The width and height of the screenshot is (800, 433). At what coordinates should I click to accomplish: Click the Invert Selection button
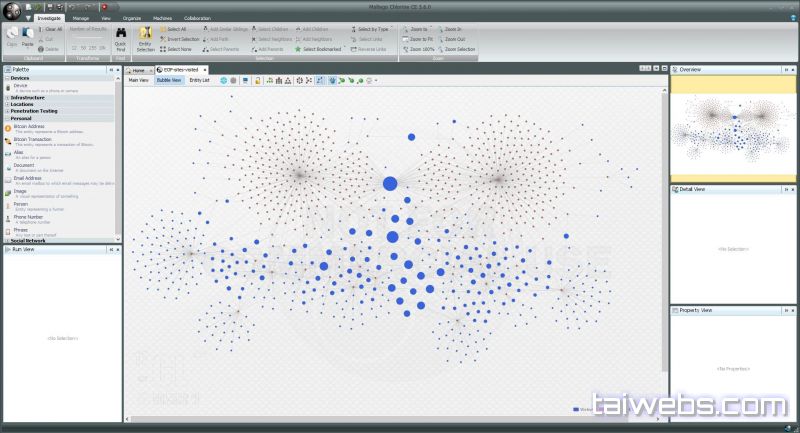[182, 39]
